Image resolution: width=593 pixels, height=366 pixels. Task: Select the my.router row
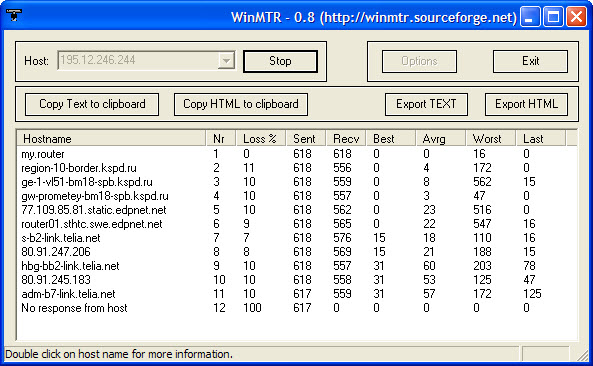click(297, 154)
